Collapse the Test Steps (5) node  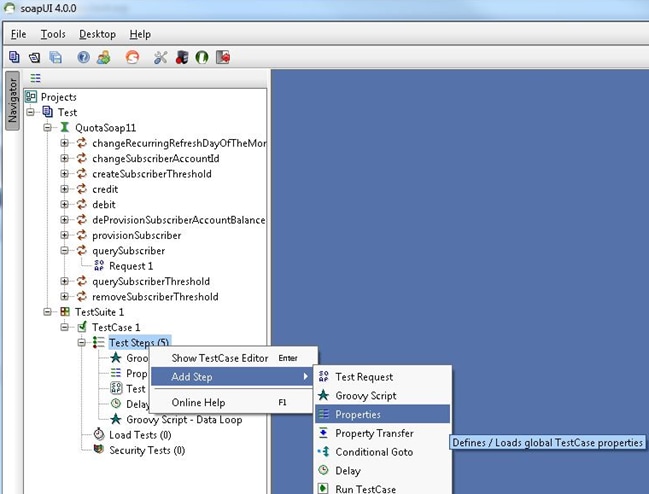(82, 342)
